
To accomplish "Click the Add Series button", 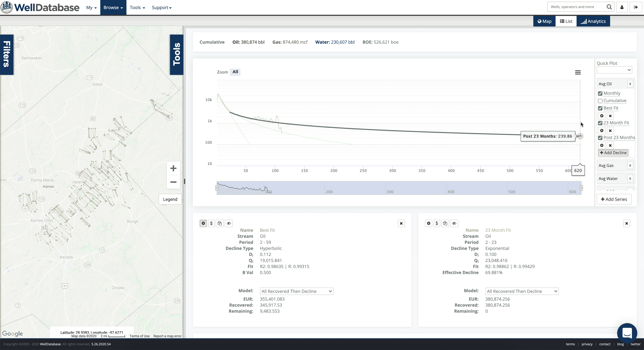I will (614, 199).
